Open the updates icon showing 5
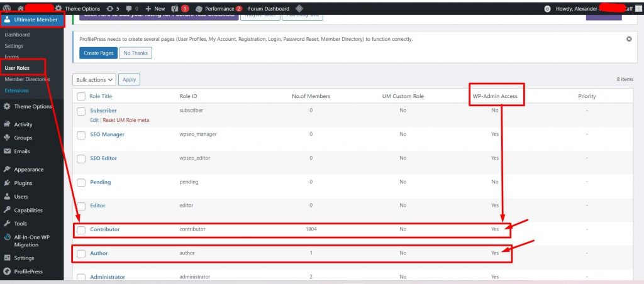This screenshot has width=644, height=284. (x=109, y=9)
